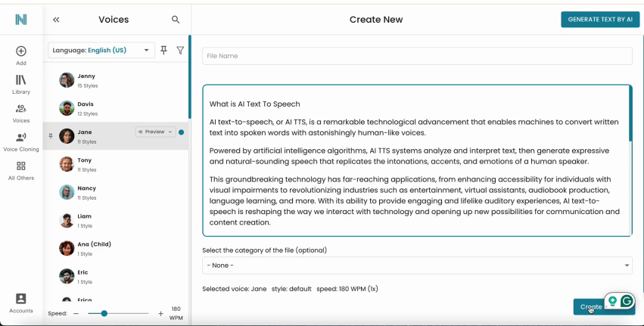Click the "1 Style" text under Liam
The height and width of the screenshot is (326, 644).
coord(85,226)
